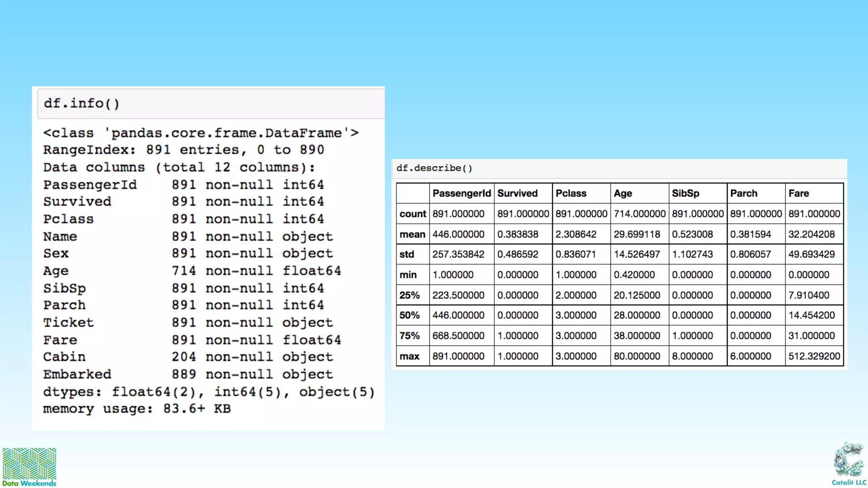Click the mean row label
This screenshot has height=488, width=868.
412,234
